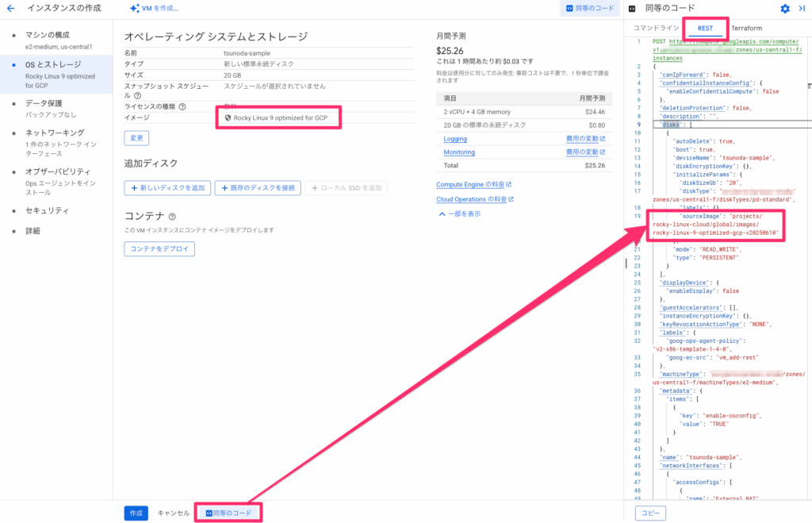
Task: Click 費用の変動 link in Monitoring row
Action: 585,152
